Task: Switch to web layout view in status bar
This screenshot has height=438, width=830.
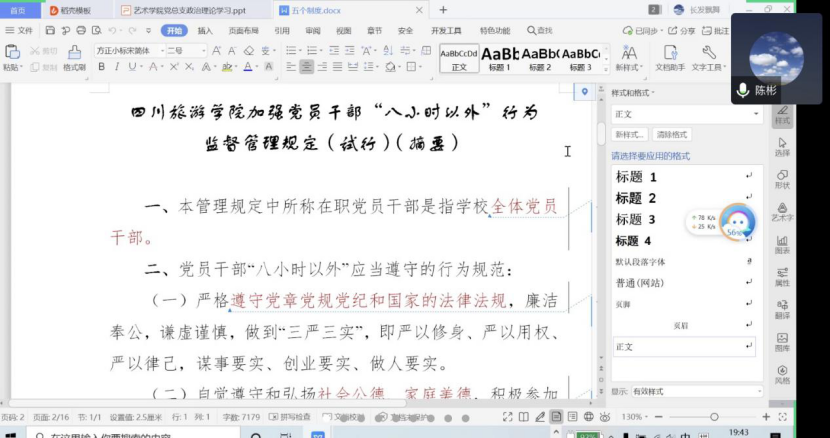Action: 589,417
